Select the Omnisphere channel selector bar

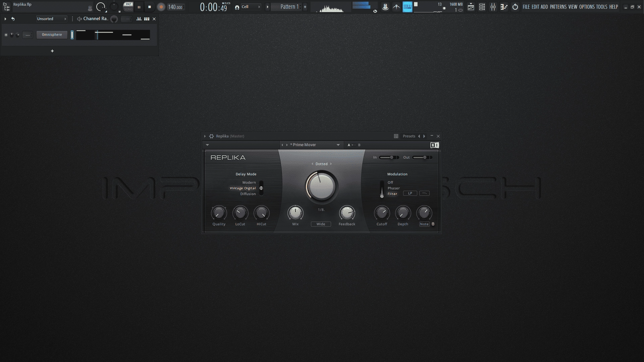click(72, 35)
